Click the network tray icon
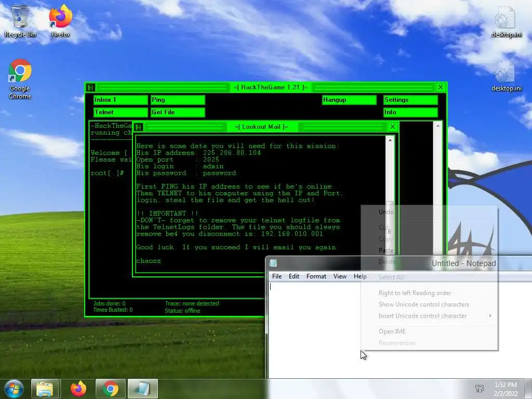Viewport: 532px width, 399px height. pos(480,389)
